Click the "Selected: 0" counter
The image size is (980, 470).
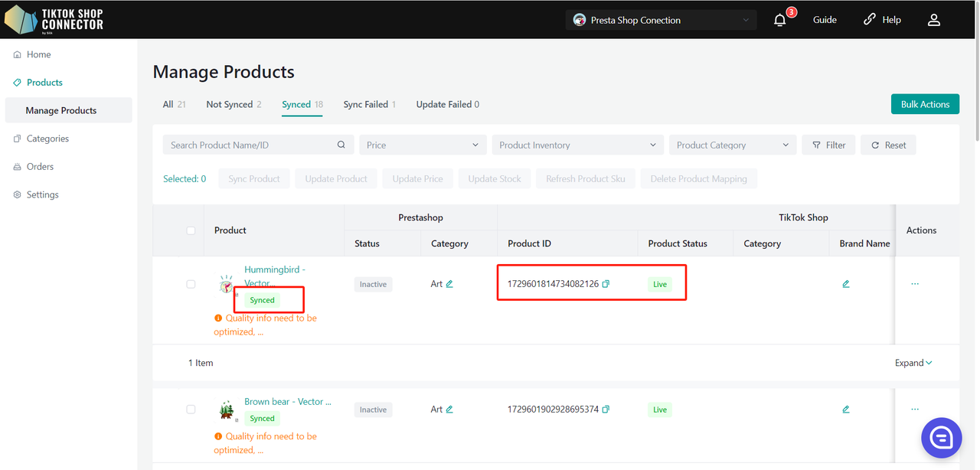[185, 178]
